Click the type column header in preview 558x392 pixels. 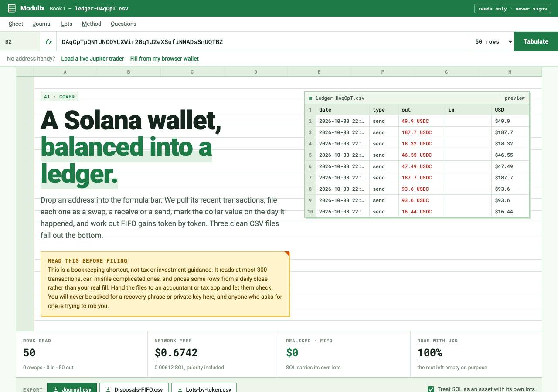click(384, 110)
